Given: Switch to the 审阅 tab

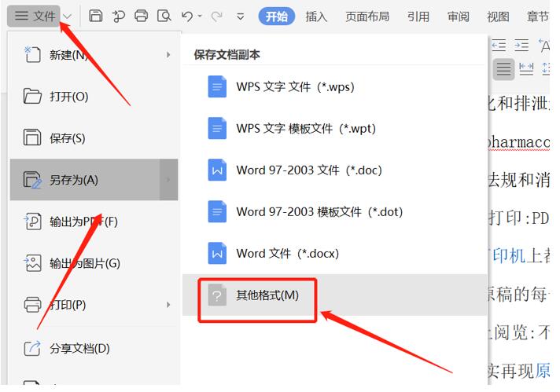Looking at the screenshot, I should 459,16.
